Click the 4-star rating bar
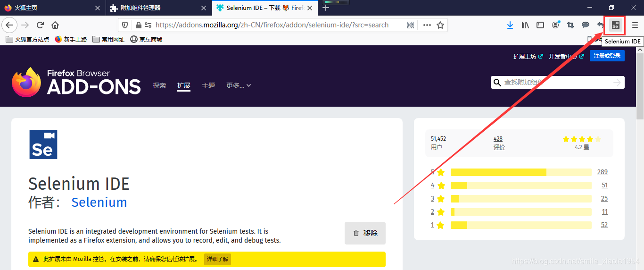This screenshot has height=270, width=644. (x=521, y=186)
